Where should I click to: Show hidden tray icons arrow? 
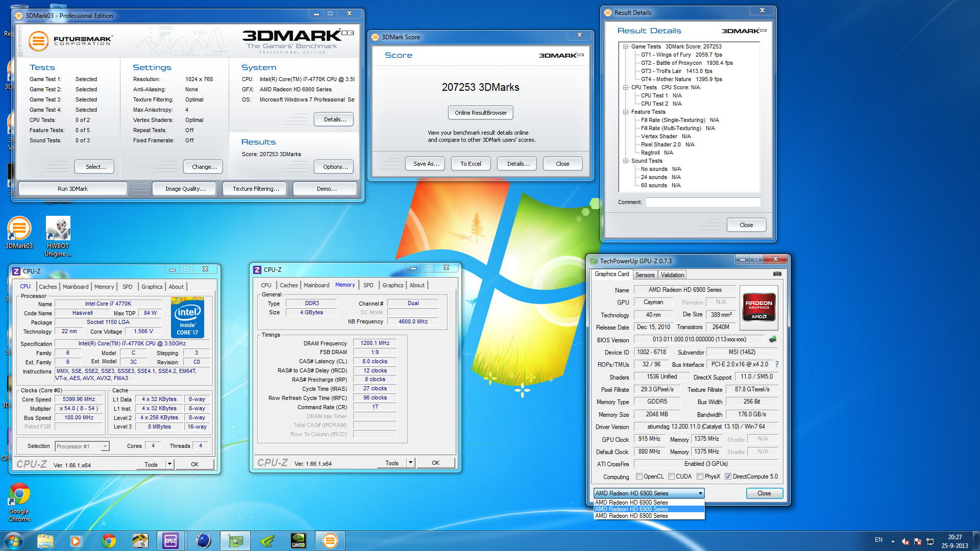click(893, 541)
